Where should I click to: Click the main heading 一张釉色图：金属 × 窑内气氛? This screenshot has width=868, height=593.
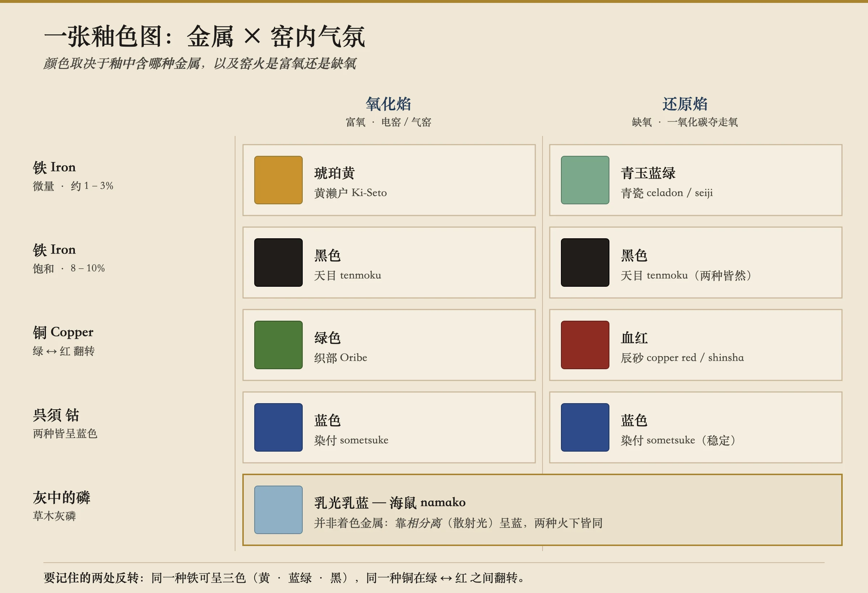tap(205, 37)
